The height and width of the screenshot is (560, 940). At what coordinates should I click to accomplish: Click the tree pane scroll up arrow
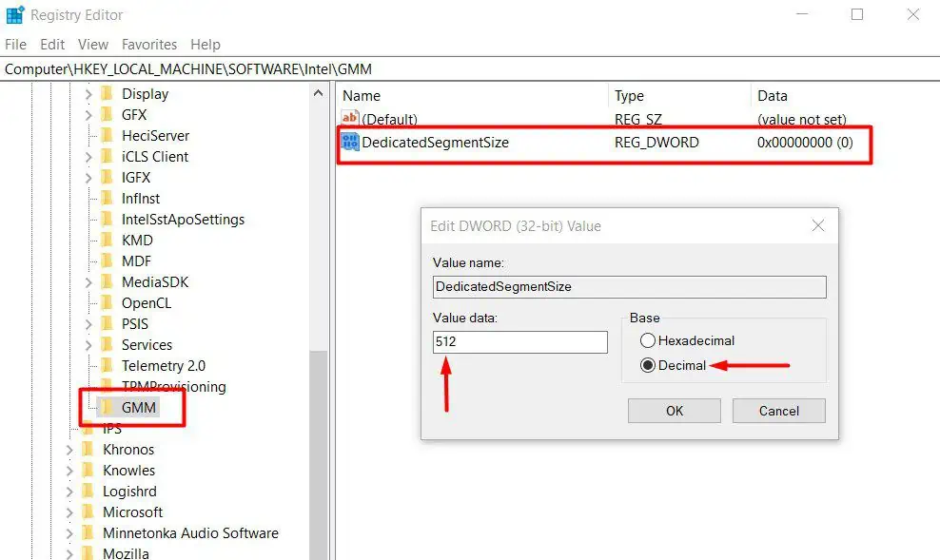tap(319, 93)
